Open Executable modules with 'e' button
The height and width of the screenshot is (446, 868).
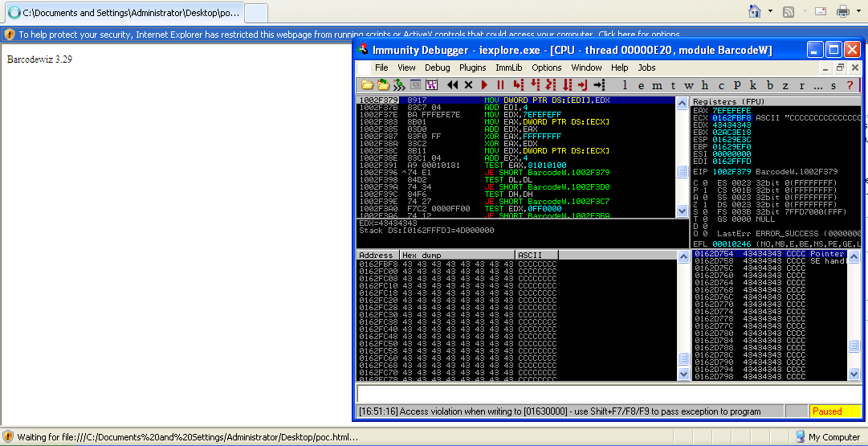click(x=641, y=85)
